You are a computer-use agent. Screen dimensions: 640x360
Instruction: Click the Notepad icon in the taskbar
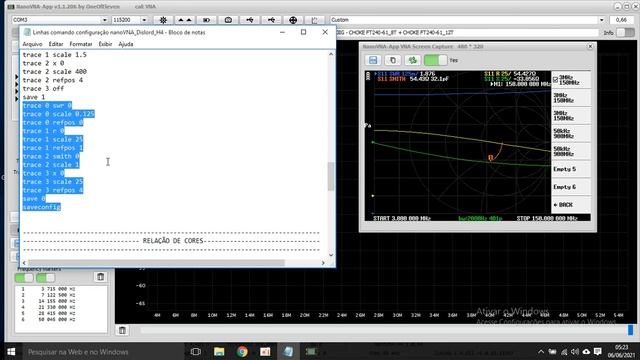pos(288,351)
